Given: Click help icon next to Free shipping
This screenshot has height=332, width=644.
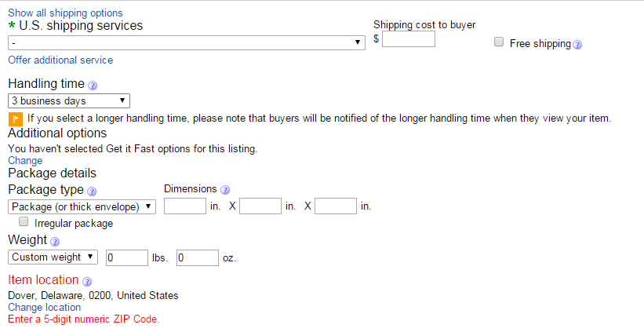Looking at the screenshot, I should [577, 44].
